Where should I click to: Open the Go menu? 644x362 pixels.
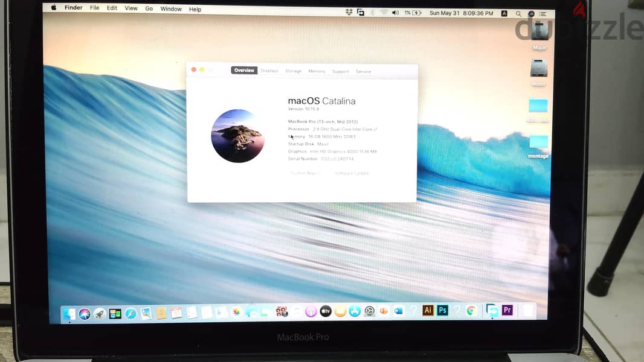click(149, 8)
